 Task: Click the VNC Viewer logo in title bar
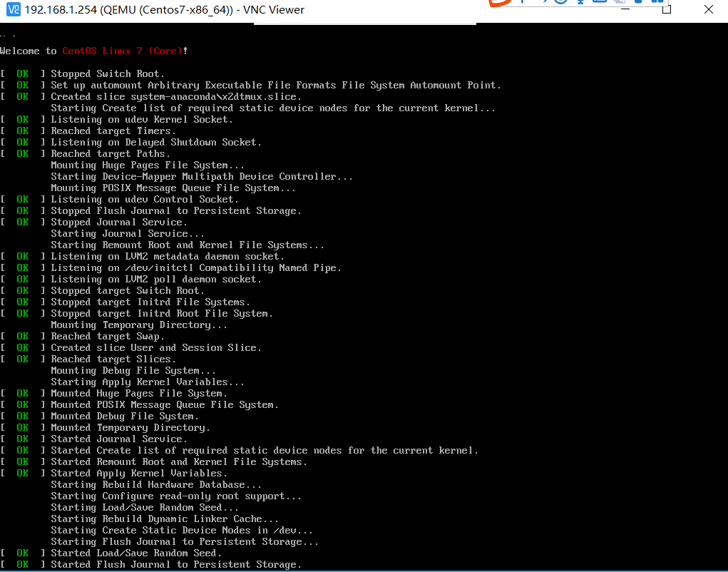click(x=14, y=9)
